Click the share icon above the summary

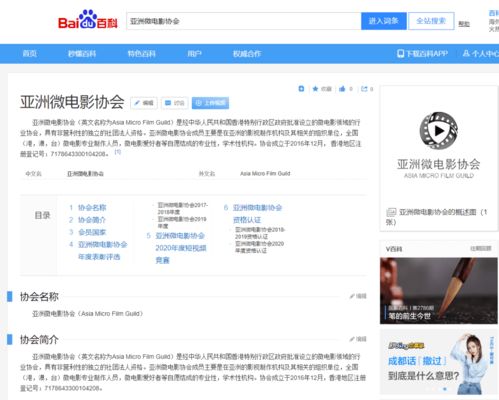coord(364,89)
